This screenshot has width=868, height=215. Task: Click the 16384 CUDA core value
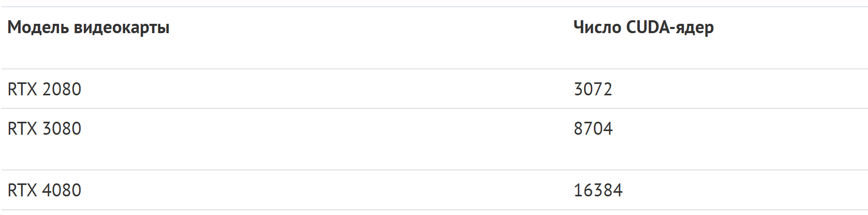(x=598, y=190)
